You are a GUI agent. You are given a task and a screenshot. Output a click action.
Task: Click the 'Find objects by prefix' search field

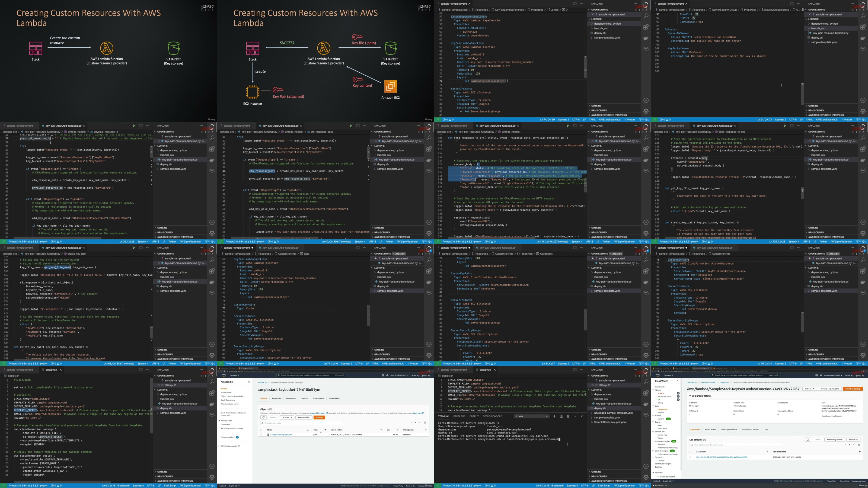pyautogui.click(x=301, y=423)
